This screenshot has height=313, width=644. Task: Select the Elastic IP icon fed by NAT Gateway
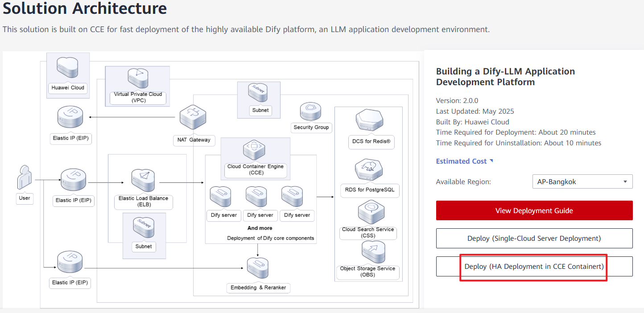point(70,118)
